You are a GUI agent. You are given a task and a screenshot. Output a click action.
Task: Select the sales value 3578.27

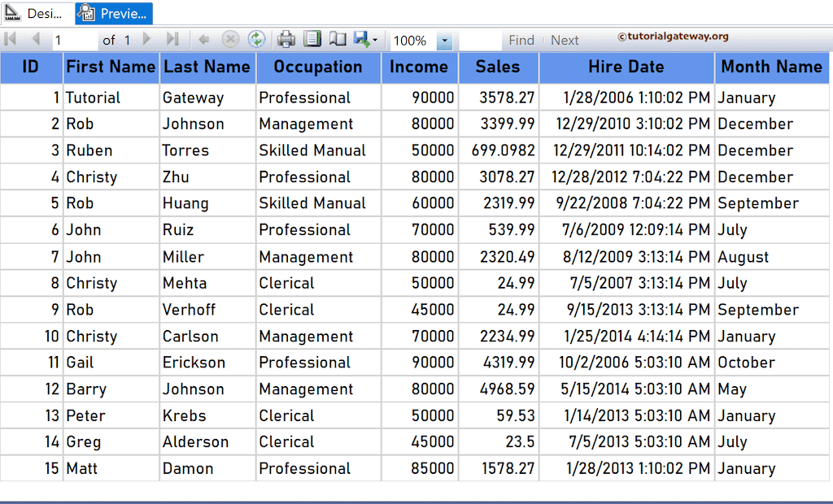tap(499, 98)
